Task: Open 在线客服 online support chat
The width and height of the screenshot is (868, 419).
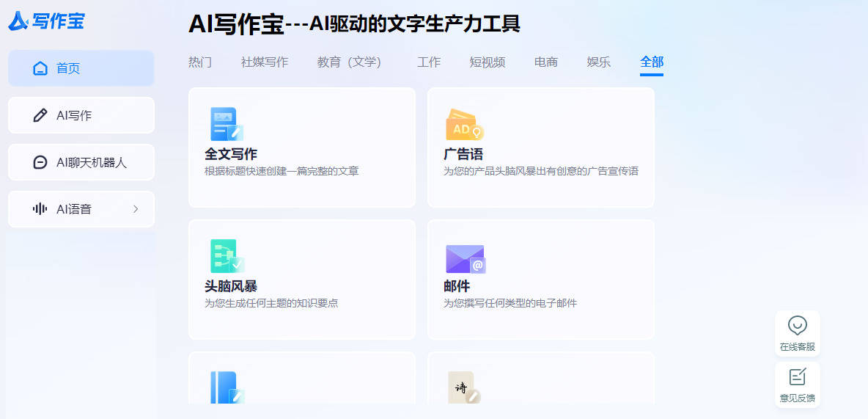Action: [797, 332]
